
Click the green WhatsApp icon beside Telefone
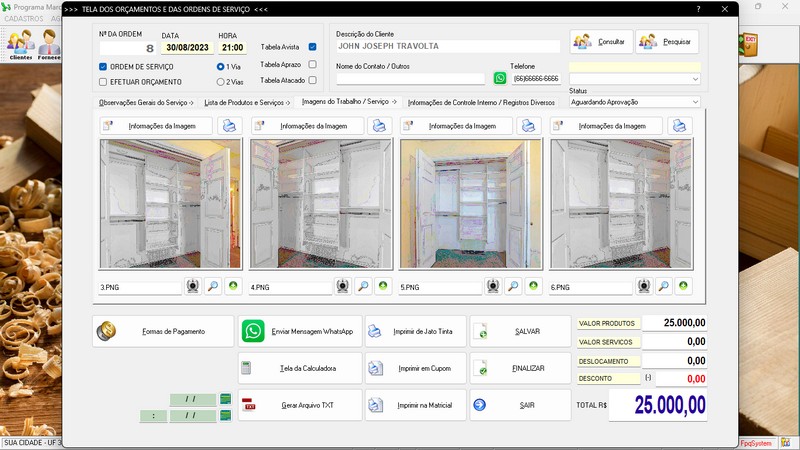point(500,78)
